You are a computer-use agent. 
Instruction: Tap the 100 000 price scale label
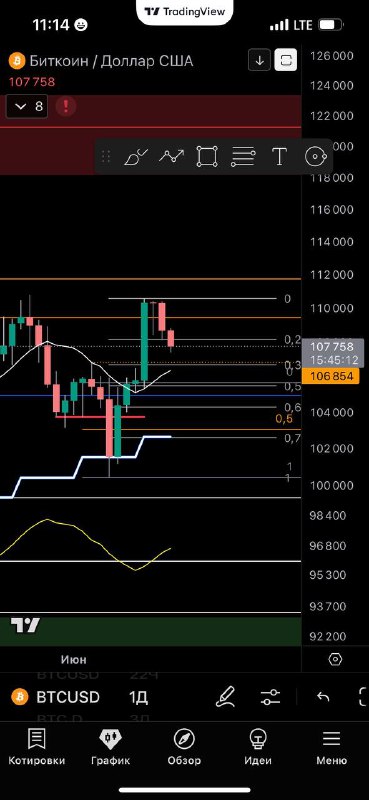pyautogui.click(x=331, y=485)
